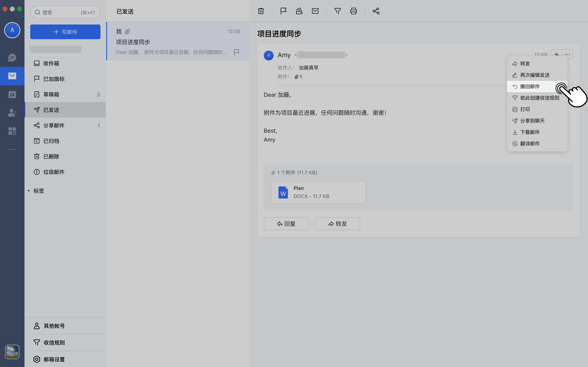The image size is (588, 367).
Task: Open the Plan DOCX attachment
Action: click(318, 192)
